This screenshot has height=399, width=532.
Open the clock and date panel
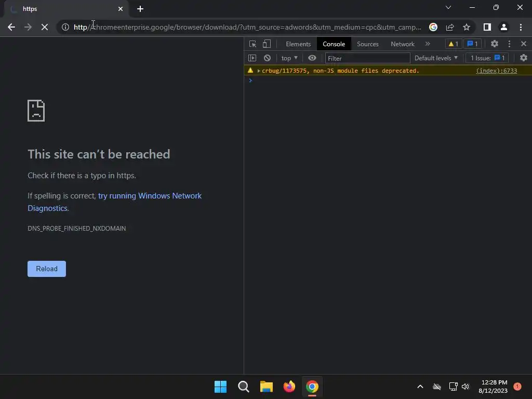click(494, 387)
